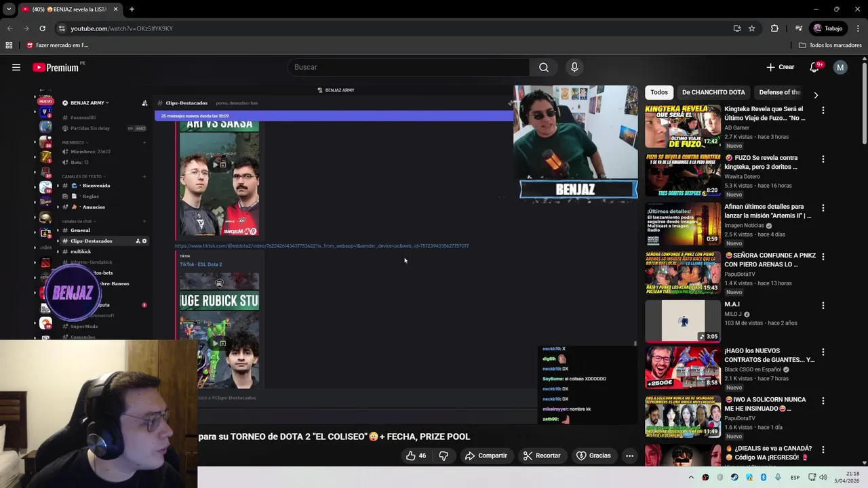Open options for IWO A SOLICORN video
This screenshot has height=488, width=868.
(x=823, y=401)
